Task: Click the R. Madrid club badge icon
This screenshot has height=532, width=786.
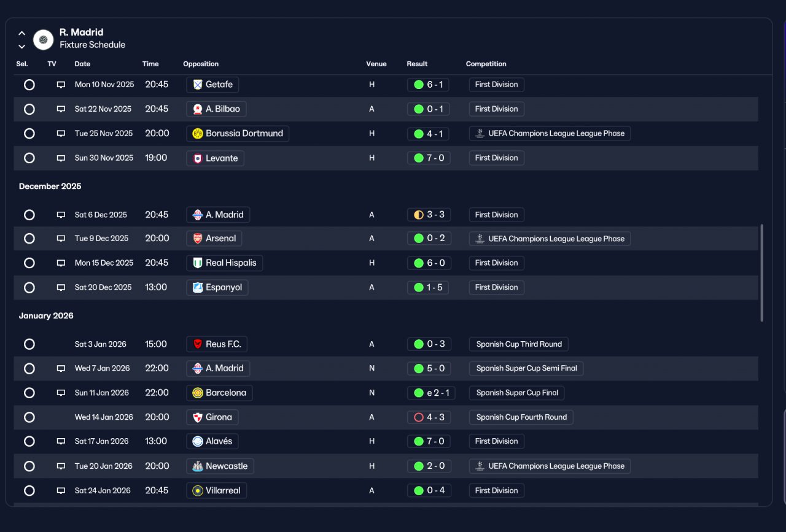Action: [x=43, y=39]
